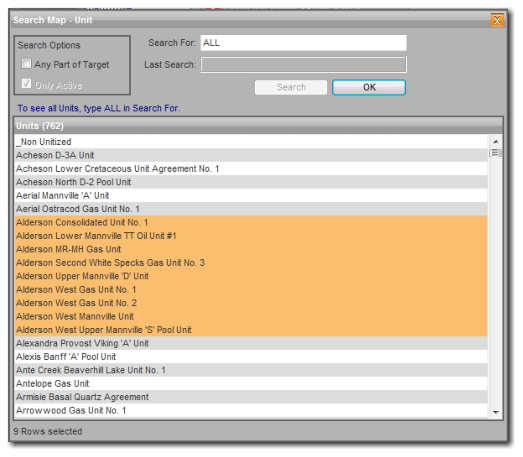
Task: Select Alderson West Mannville Unit row
Action: point(251,316)
